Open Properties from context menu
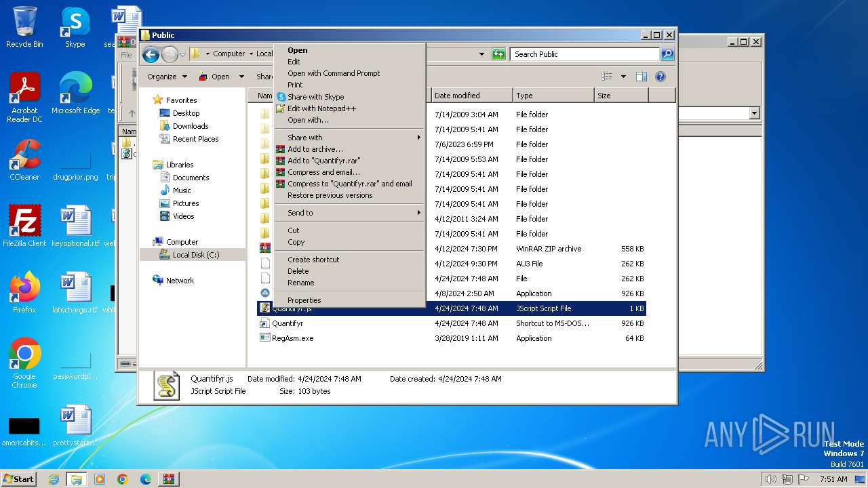Image resolution: width=868 pixels, height=488 pixels. point(349,300)
